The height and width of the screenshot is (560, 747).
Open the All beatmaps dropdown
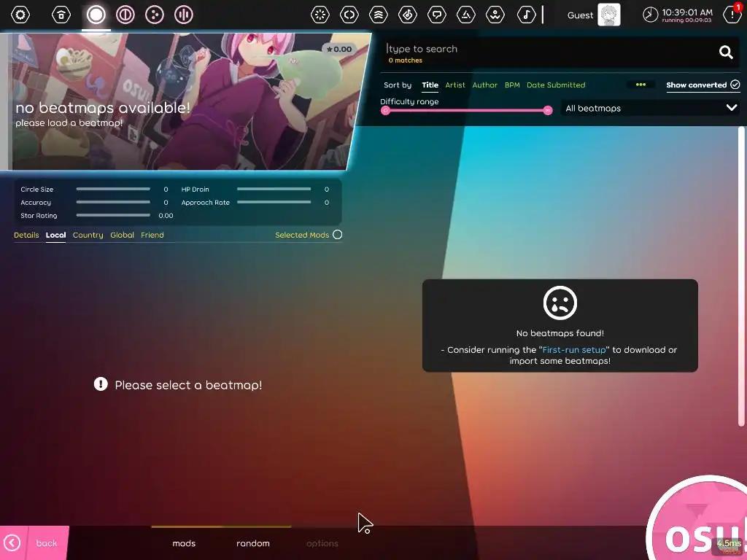[x=650, y=108]
